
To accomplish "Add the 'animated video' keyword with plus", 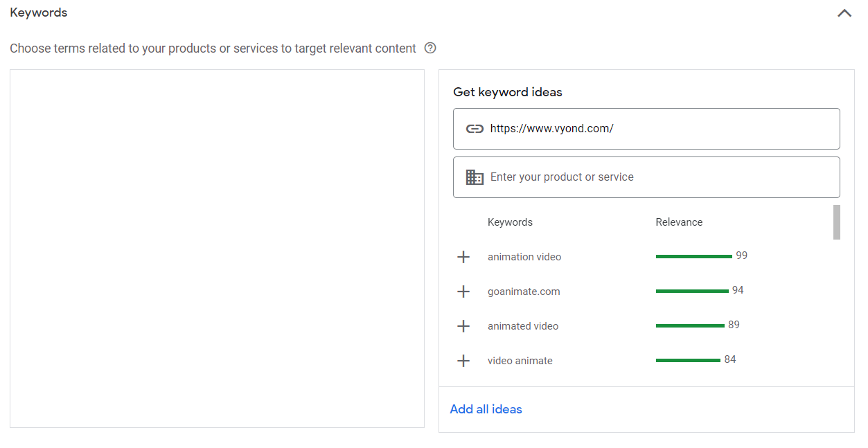I will pyautogui.click(x=463, y=326).
